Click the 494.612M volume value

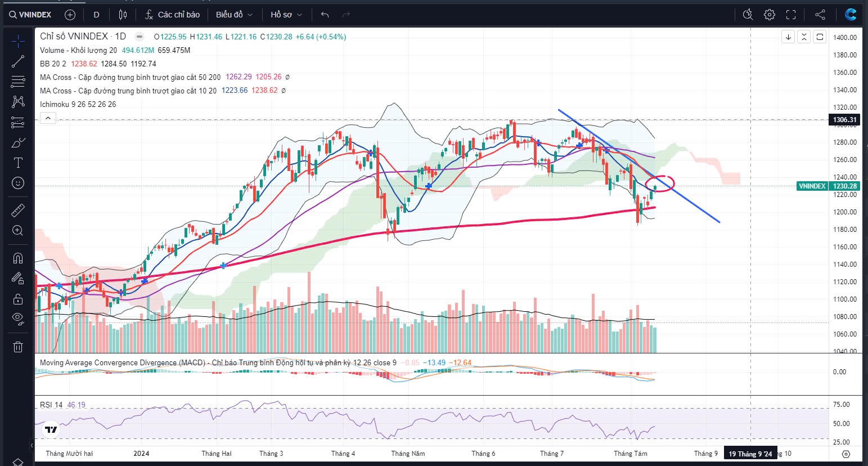pyautogui.click(x=138, y=50)
